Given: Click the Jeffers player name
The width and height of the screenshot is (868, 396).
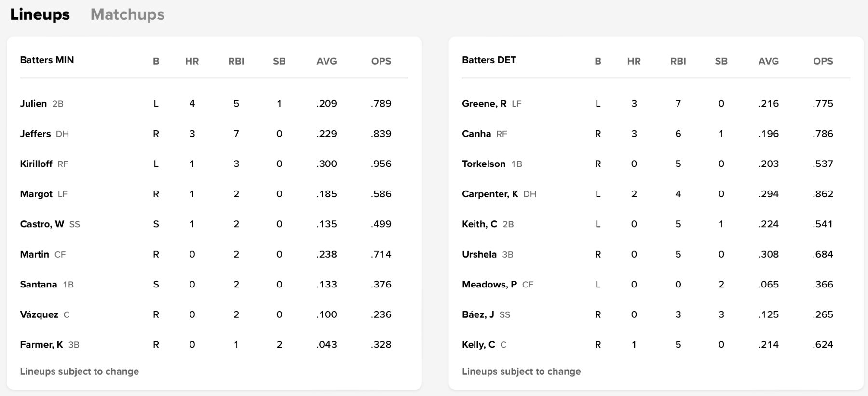Looking at the screenshot, I should (x=35, y=134).
